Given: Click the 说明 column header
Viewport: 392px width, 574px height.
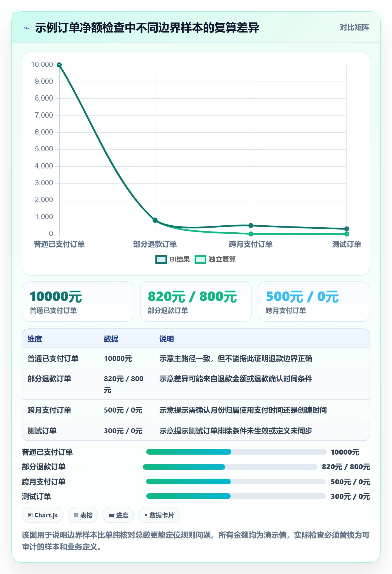Looking at the screenshot, I should (x=167, y=339).
